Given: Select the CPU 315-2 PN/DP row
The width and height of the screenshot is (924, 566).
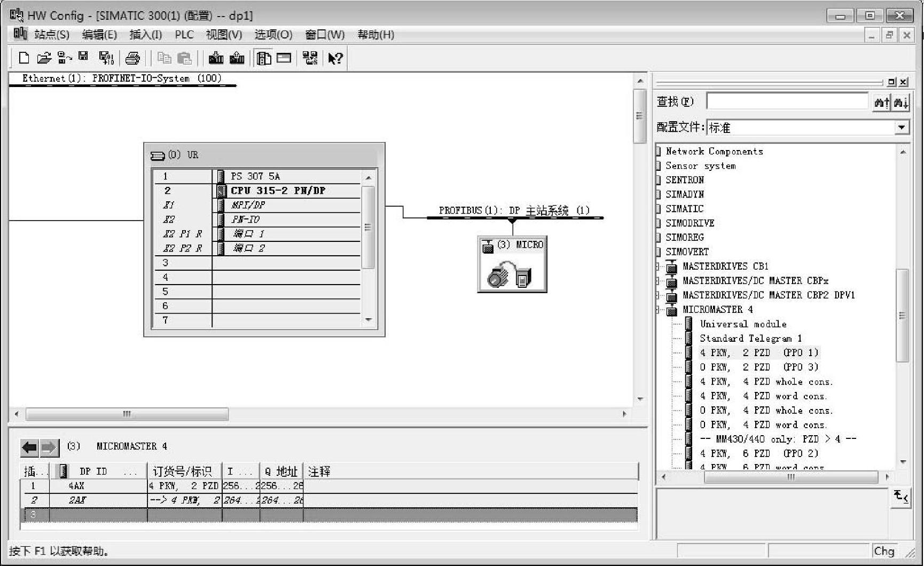Looking at the screenshot, I should click(256, 191).
